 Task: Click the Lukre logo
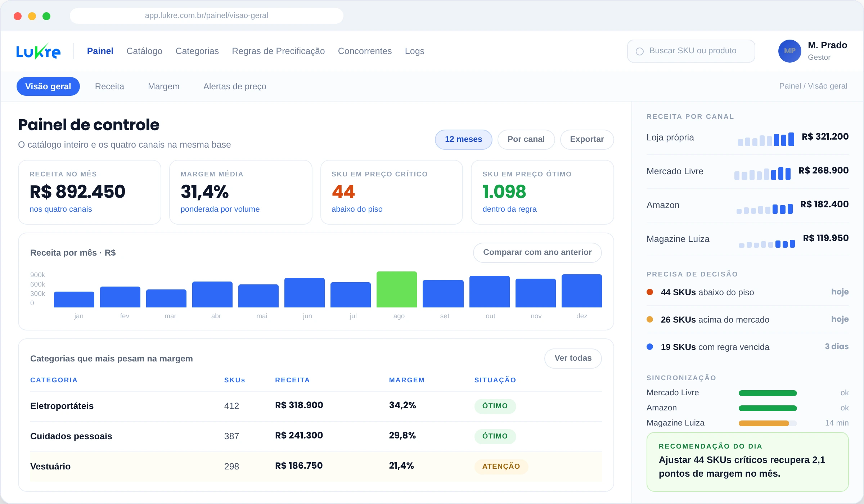pos(38,51)
